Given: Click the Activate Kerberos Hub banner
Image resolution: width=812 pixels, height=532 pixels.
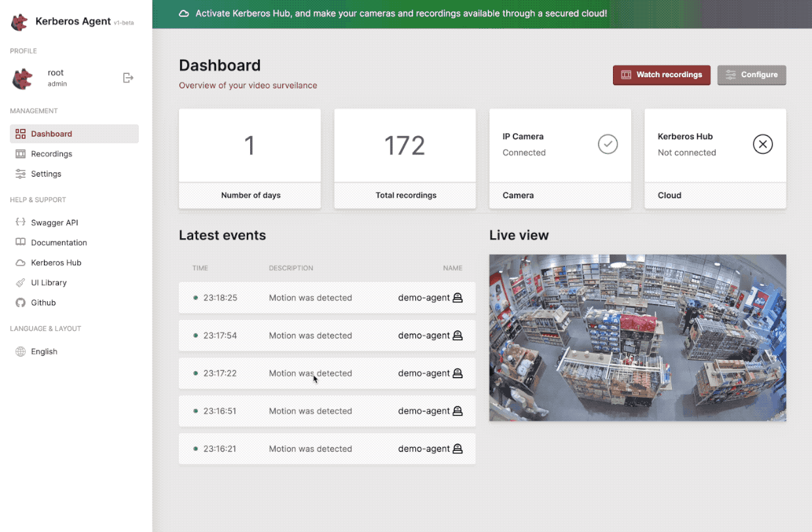Looking at the screenshot, I should [x=401, y=14].
